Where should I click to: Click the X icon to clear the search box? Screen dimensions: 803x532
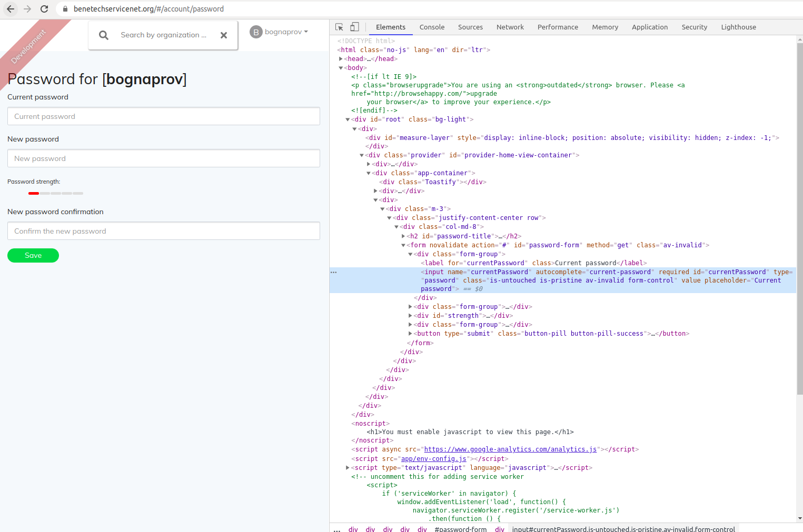click(x=224, y=35)
